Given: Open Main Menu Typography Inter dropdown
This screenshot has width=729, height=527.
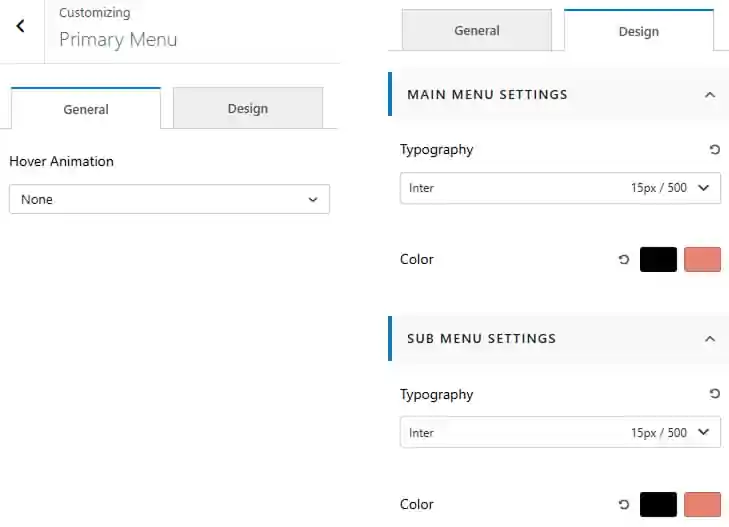Looking at the screenshot, I should 560,188.
